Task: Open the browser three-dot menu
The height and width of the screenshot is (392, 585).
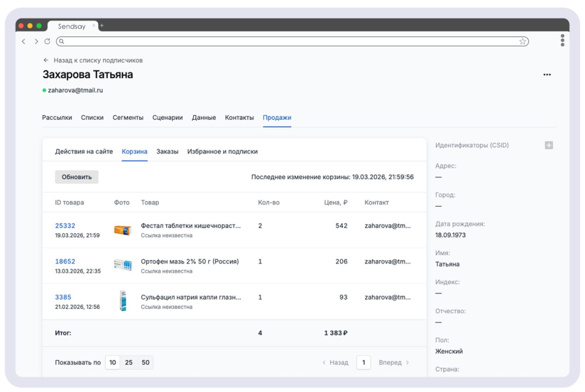Action: pyautogui.click(x=562, y=41)
